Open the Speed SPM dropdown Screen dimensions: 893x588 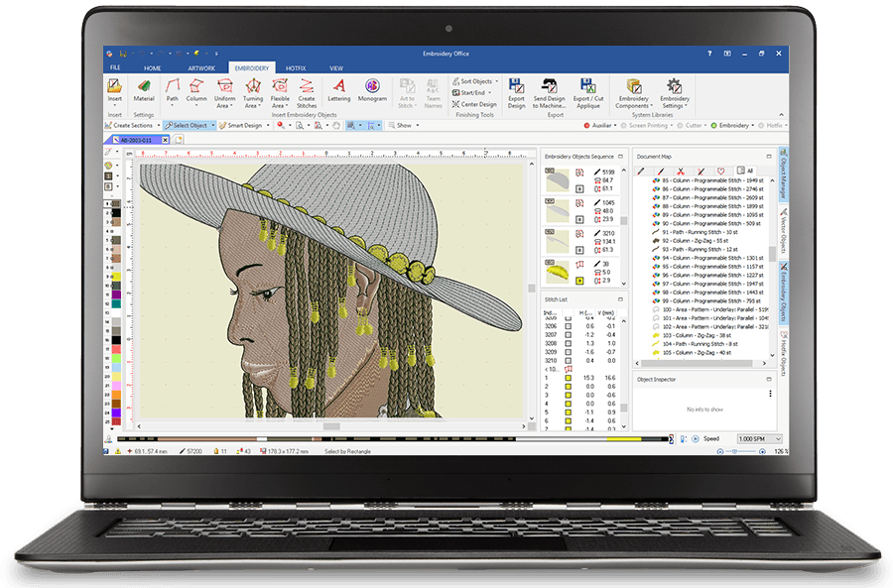[x=760, y=439]
